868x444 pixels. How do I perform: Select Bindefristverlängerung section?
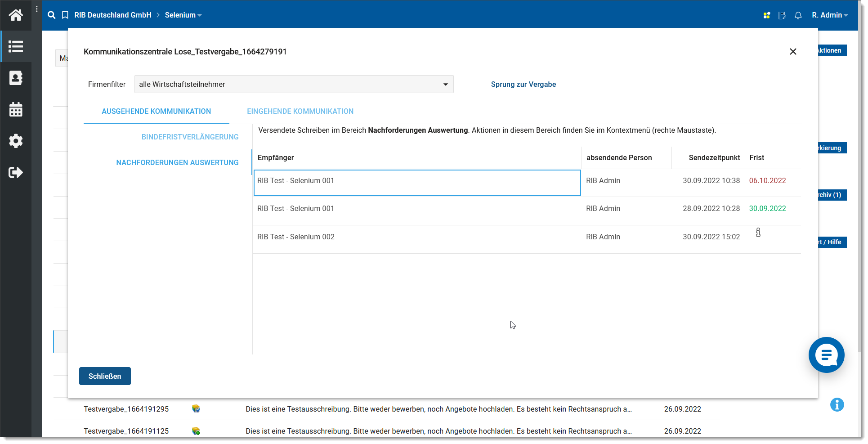190,137
